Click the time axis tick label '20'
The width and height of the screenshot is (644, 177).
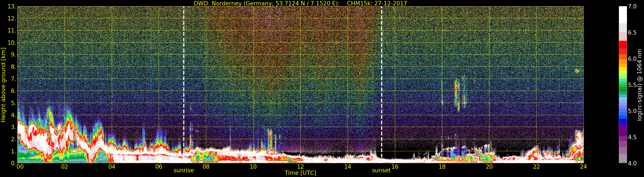click(489, 167)
